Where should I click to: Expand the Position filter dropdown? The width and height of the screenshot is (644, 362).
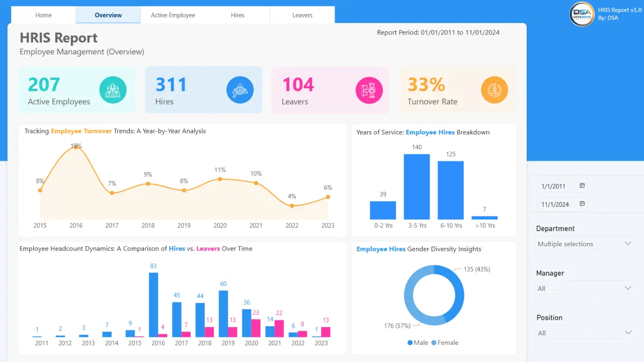tap(627, 333)
